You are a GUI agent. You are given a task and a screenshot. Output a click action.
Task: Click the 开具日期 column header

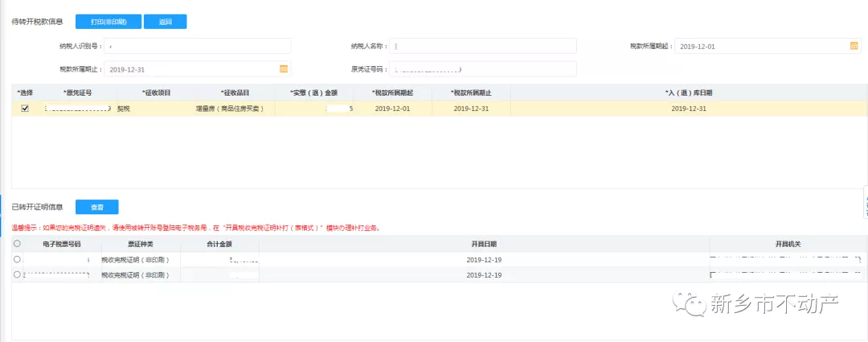(484, 243)
